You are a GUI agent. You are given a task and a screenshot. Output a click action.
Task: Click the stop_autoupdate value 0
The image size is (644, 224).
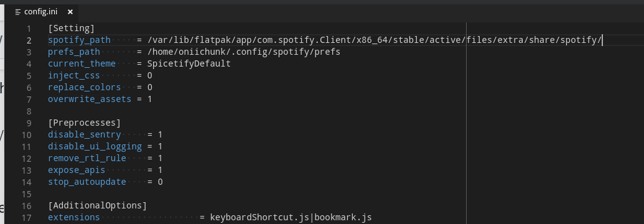pyautogui.click(x=160, y=182)
